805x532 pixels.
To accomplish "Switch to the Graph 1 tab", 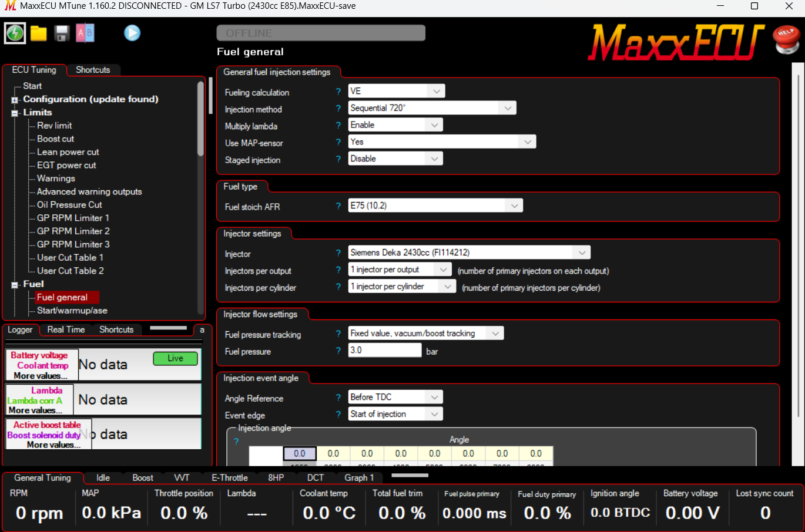I will tap(359, 478).
